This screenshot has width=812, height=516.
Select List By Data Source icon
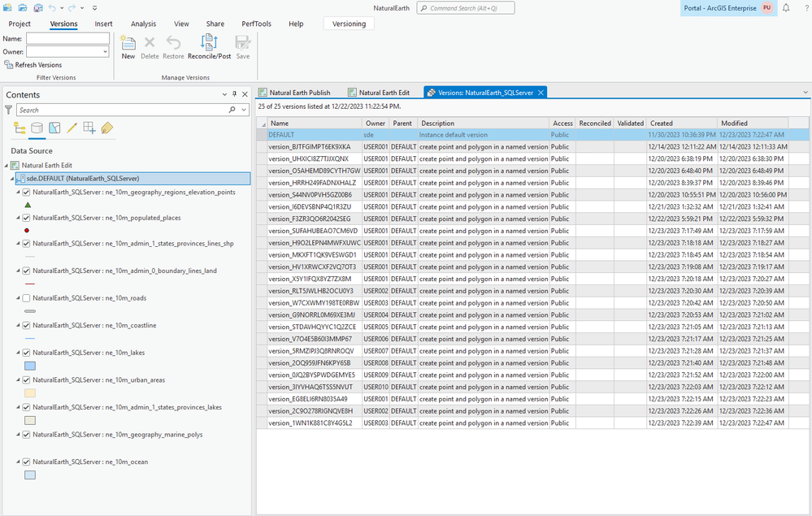click(37, 128)
